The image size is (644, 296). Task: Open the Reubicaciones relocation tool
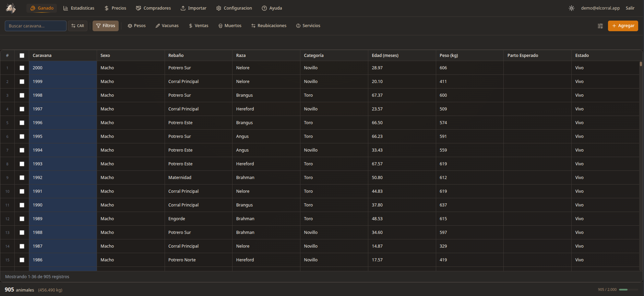(269, 26)
